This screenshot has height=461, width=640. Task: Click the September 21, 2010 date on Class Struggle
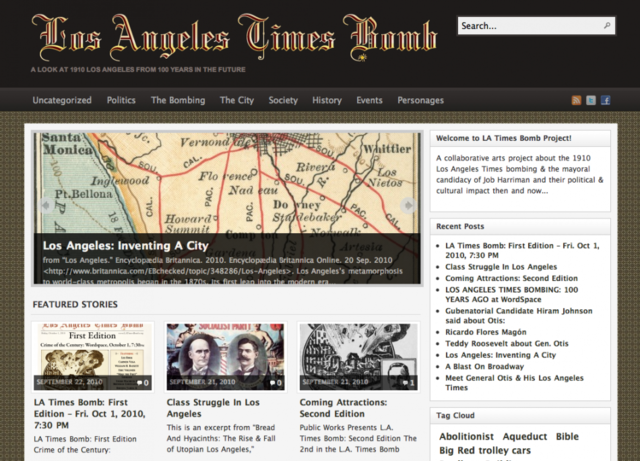[202, 382]
